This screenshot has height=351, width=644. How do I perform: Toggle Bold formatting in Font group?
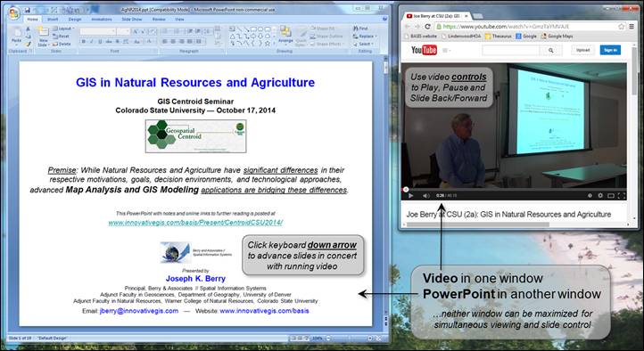(84, 41)
